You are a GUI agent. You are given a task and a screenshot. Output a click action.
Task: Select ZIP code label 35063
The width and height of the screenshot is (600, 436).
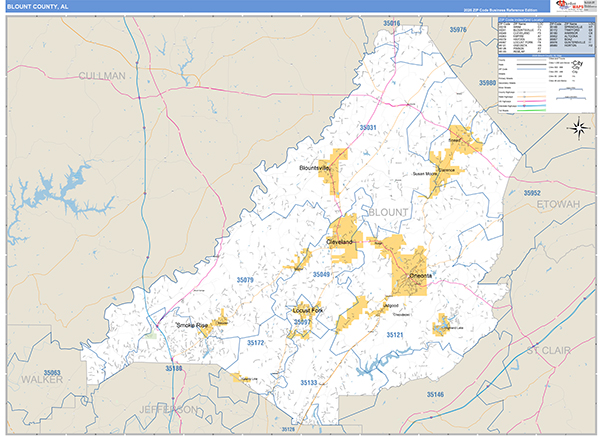[x=52, y=372]
